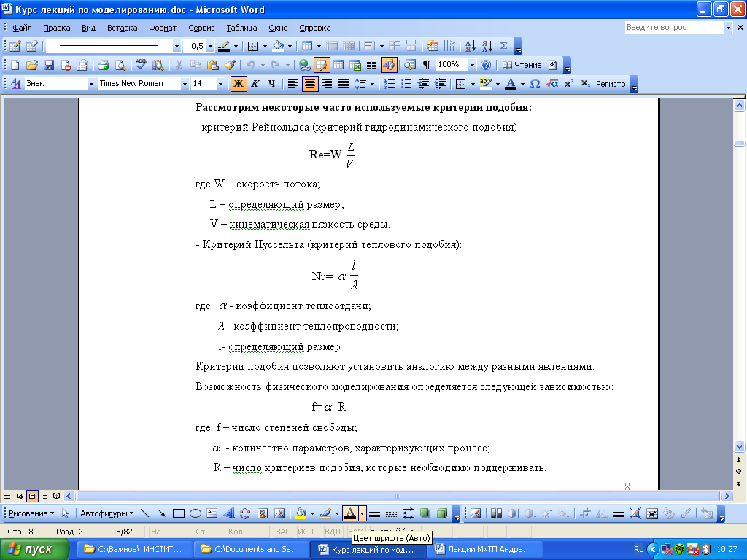Click the Decrease Indent icon
Screen dimensions: 747x560
[x=423, y=84]
